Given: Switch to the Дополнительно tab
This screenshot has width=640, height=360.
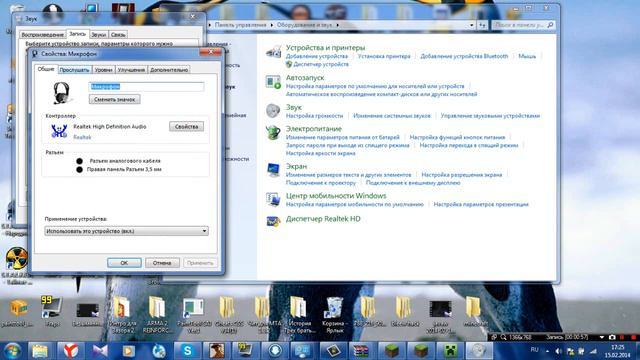Looking at the screenshot, I should point(169,70).
